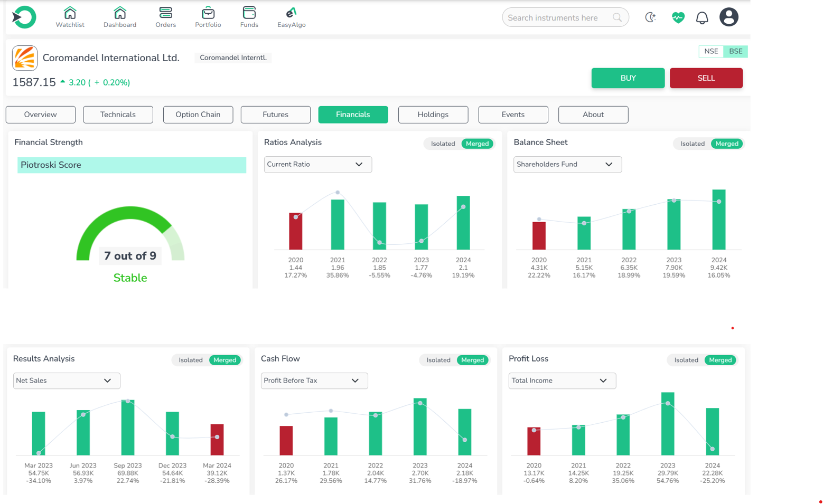
Task: Select the Financials tab
Action: tap(353, 115)
